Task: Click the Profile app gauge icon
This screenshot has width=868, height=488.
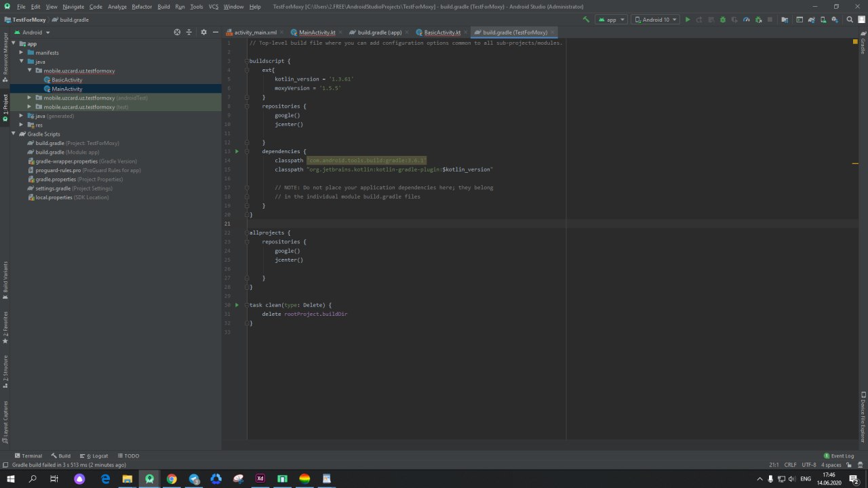Action: pos(747,20)
